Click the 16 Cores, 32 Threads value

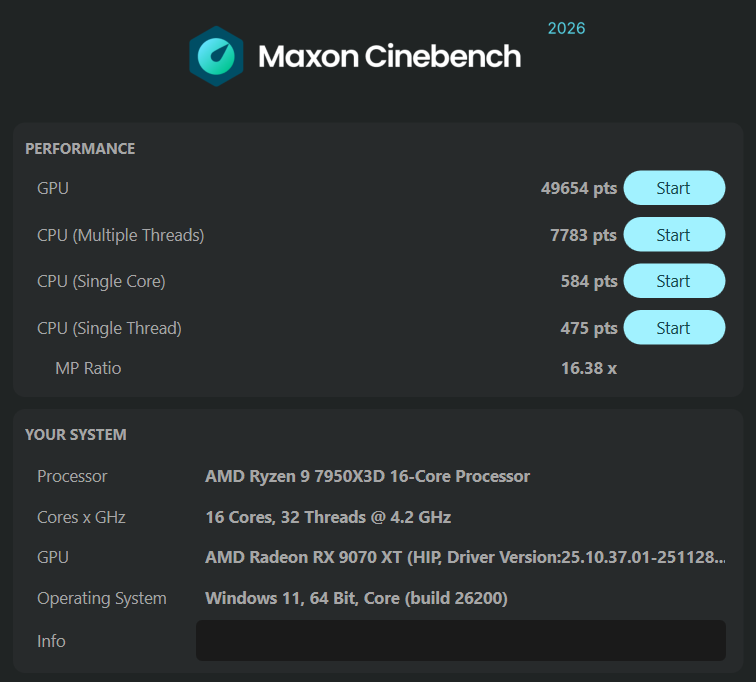tap(328, 517)
